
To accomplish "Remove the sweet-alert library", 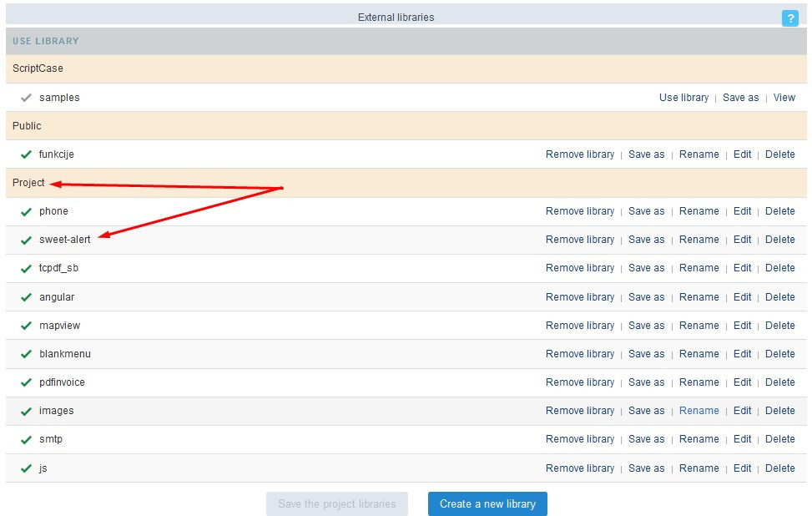I will tap(580, 240).
